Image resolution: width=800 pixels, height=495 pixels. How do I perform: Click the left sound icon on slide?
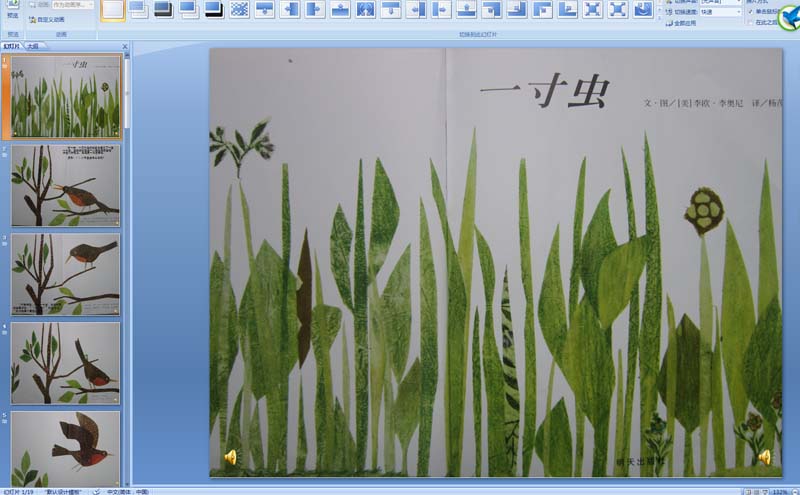click(x=231, y=457)
